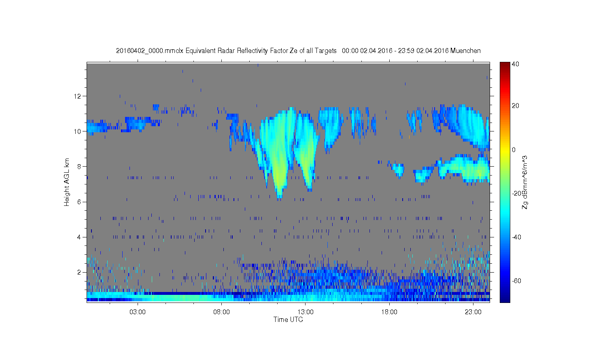The image size is (607, 364).
Task: Click the yellow region of the colorbar
Action: 505,150
